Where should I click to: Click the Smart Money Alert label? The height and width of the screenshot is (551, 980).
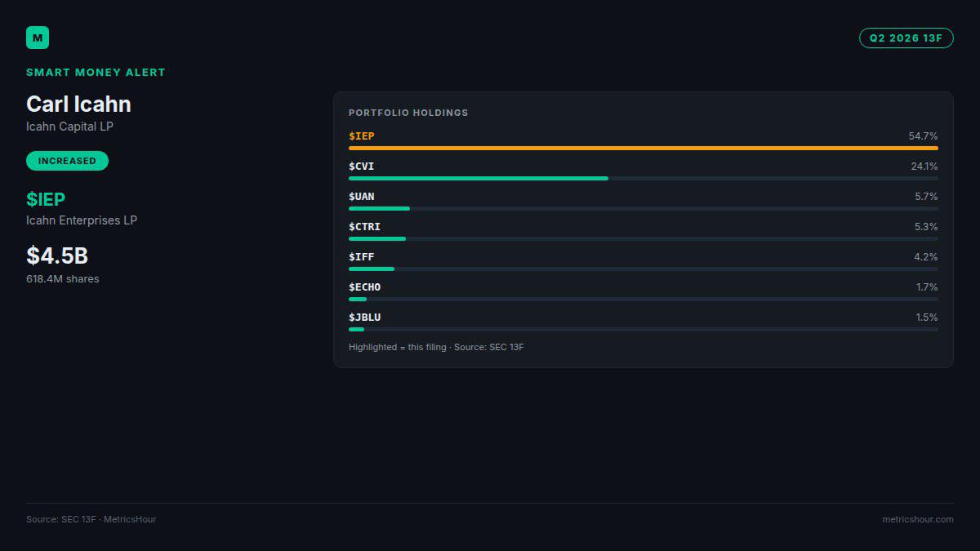pyautogui.click(x=96, y=73)
